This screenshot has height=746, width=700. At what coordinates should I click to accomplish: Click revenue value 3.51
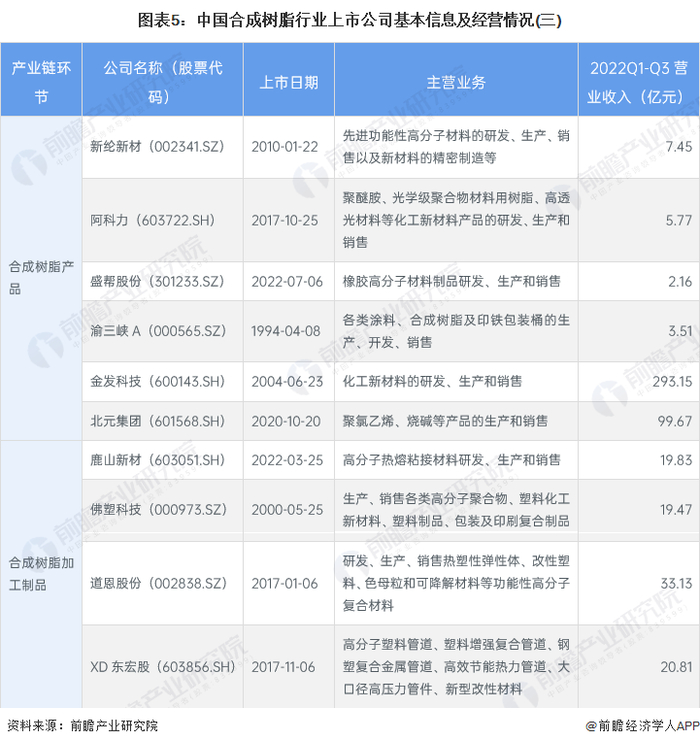[680, 331]
